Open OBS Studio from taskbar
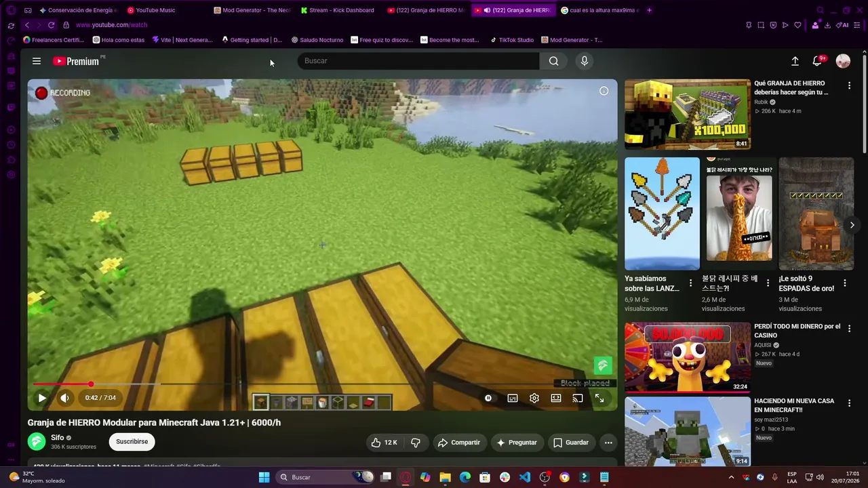The height and width of the screenshot is (488, 868). point(545,477)
